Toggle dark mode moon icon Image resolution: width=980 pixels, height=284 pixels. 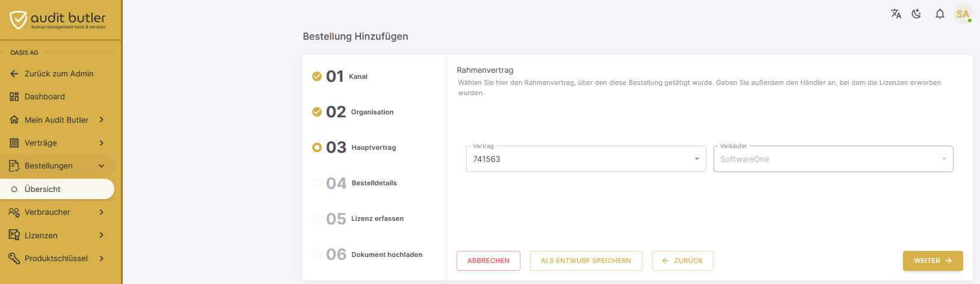click(917, 14)
